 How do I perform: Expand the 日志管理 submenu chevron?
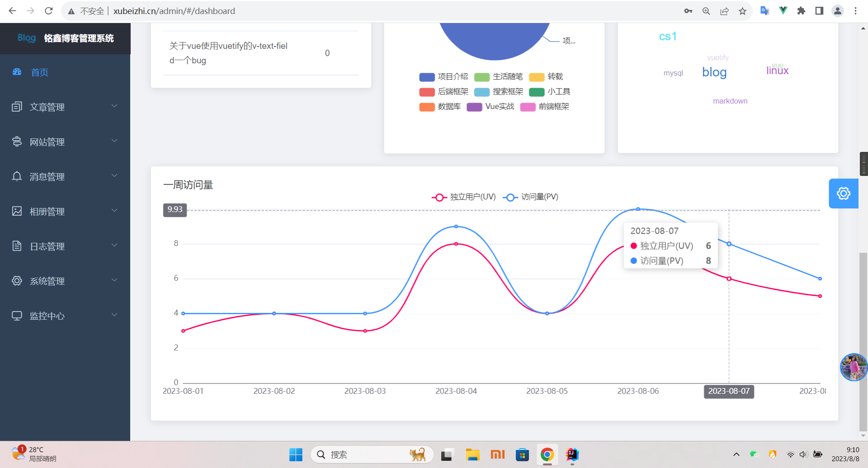(x=114, y=245)
